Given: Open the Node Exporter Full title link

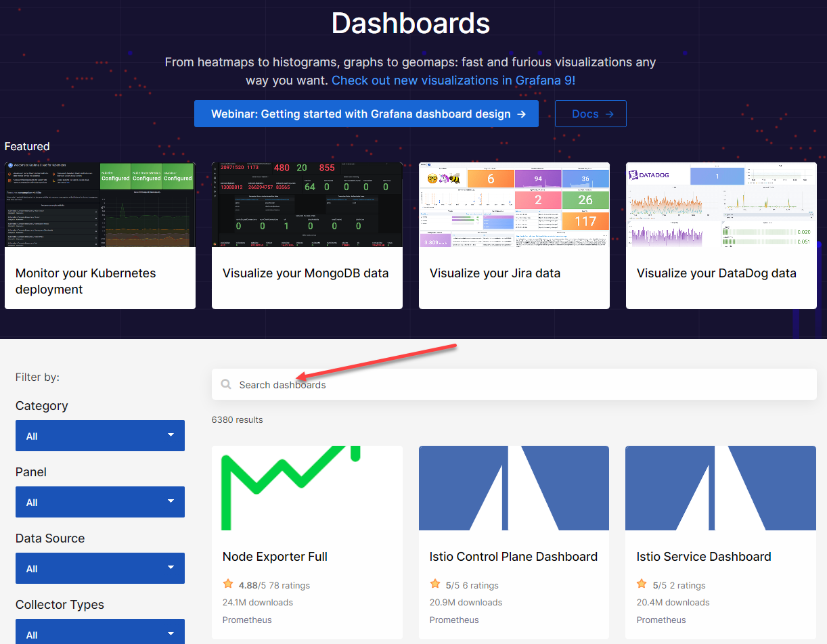Looking at the screenshot, I should tap(275, 557).
